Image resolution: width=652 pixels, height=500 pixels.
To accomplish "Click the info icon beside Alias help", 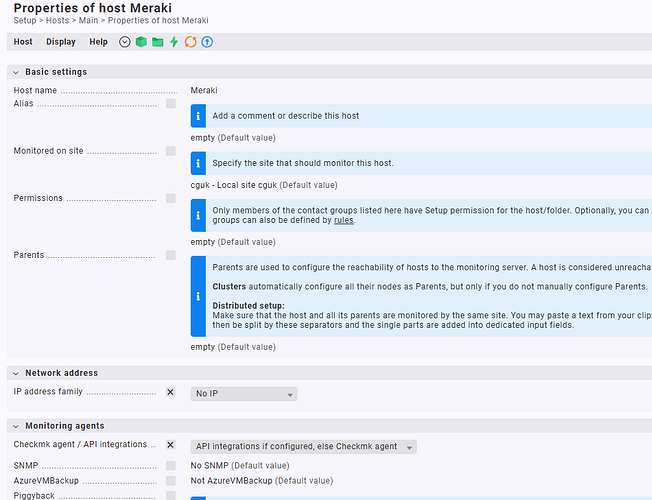I will tap(198, 116).
